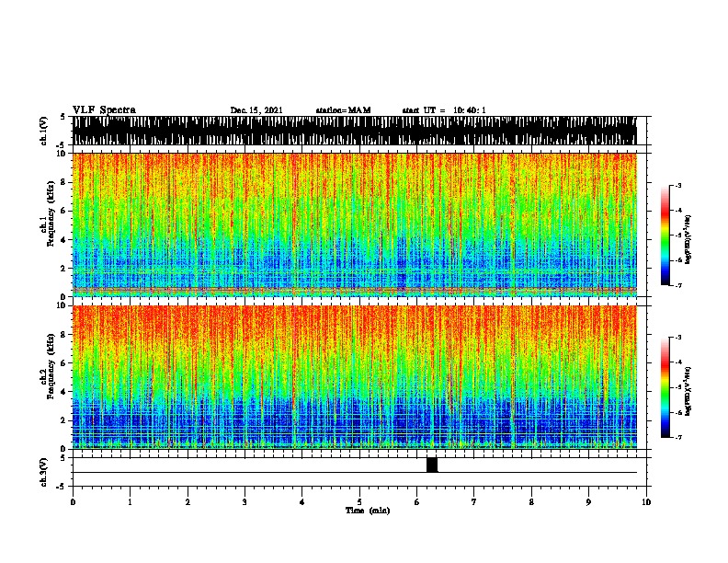Click the horizontal trace line in ch.3 panel

click(x=355, y=473)
